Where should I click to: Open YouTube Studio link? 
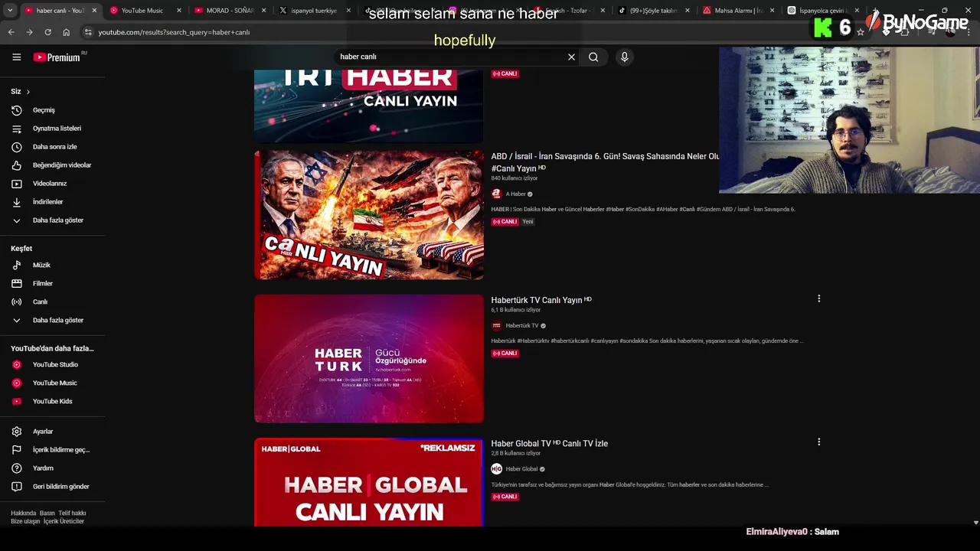pos(53,364)
